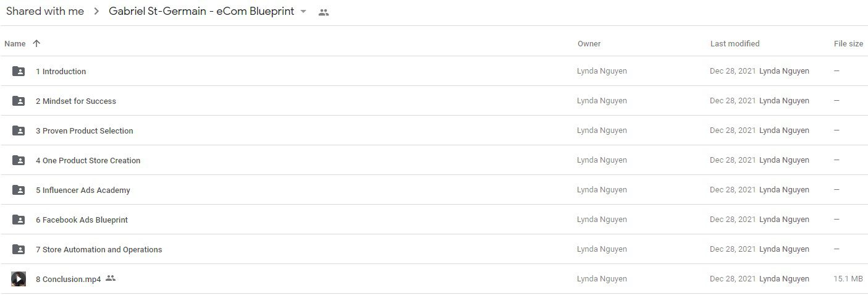Image resolution: width=868 pixels, height=295 pixels.
Task: Select the folder icon for 6 Facebook Ads Blueprint
Action: pyautogui.click(x=19, y=220)
